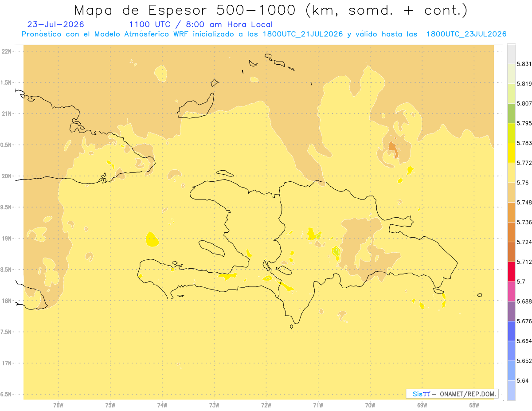Click the latitude axis label 18N
The width and height of the screenshot is (532, 411).
(7, 301)
